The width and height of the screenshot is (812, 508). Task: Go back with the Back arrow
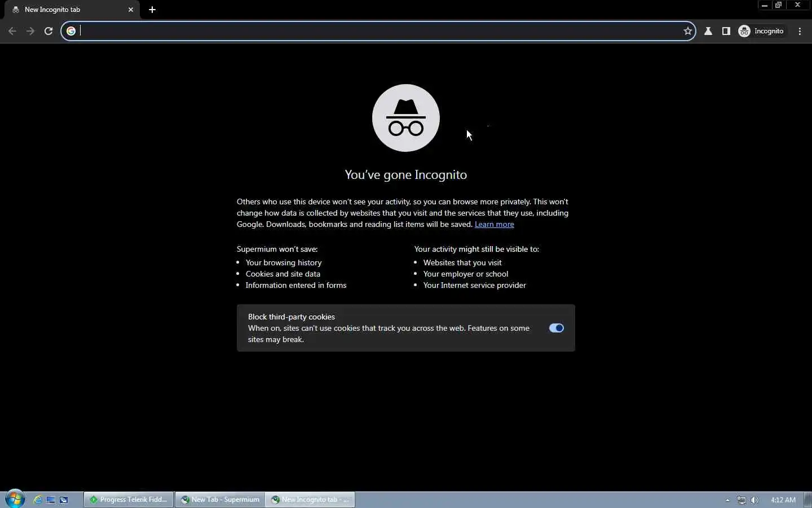point(12,31)
